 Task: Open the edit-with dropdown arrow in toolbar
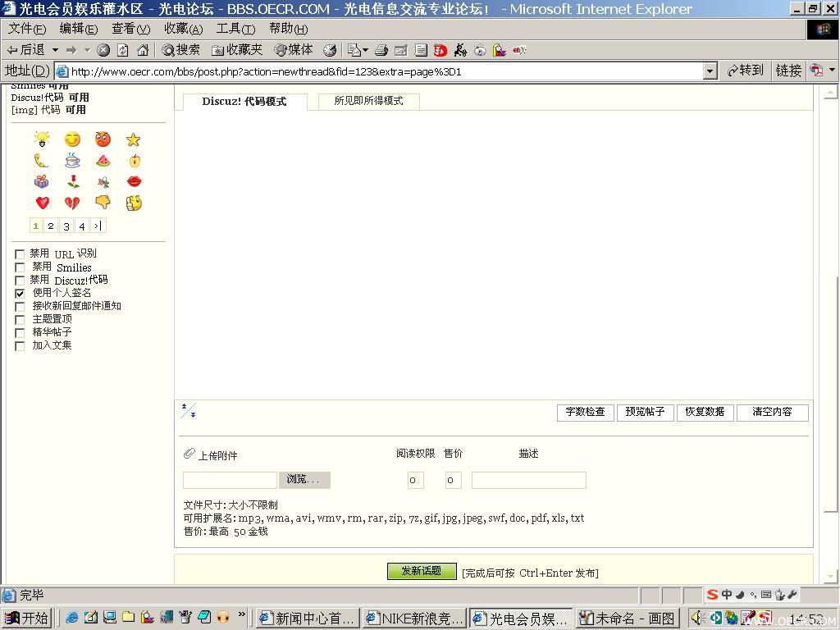(365, 50)
